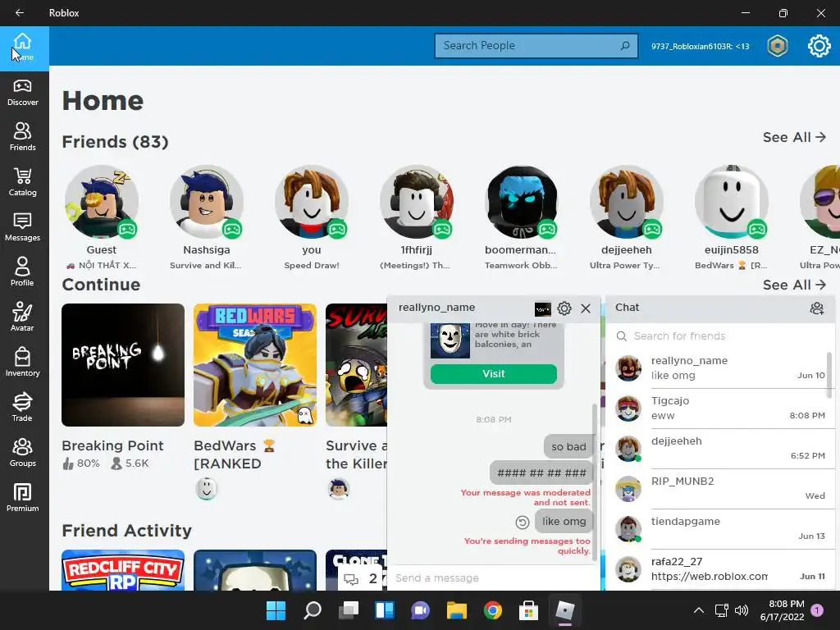Go to Friends in the sidebar
The image size is (840, 630).
pyautogui.click(x=22, y=138)
